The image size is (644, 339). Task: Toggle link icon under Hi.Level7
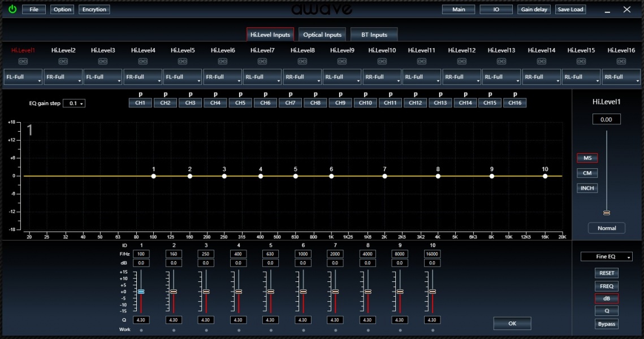262,62
